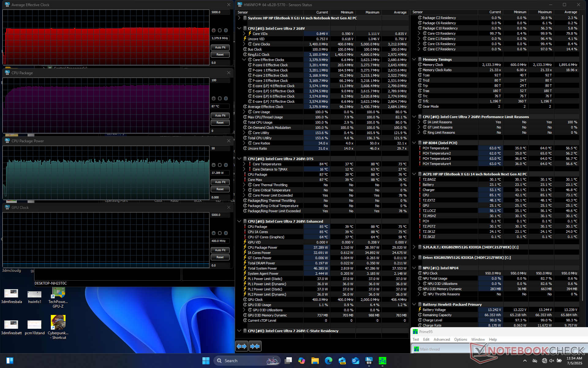Open the Advanced menu in Prime95
Screen dimensions: 588x368
(441, 339)
